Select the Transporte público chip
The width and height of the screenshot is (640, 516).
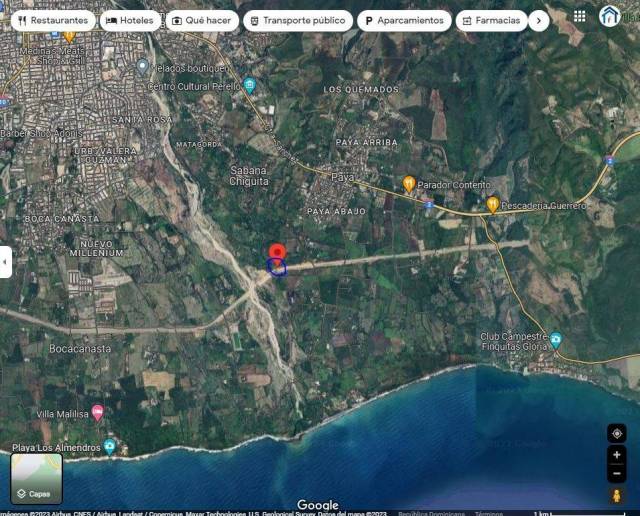[x=298, y=20]
